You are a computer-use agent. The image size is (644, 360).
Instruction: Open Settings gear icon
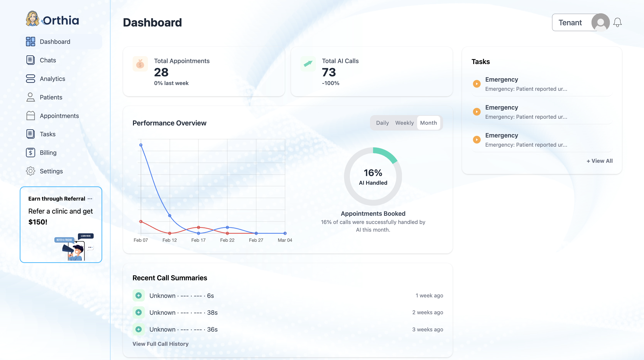click(31, 171)
